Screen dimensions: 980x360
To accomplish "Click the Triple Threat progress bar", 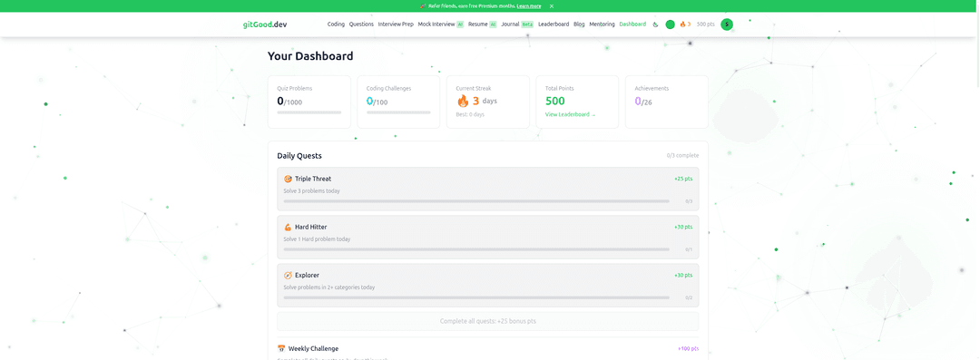I will [476, 201].
